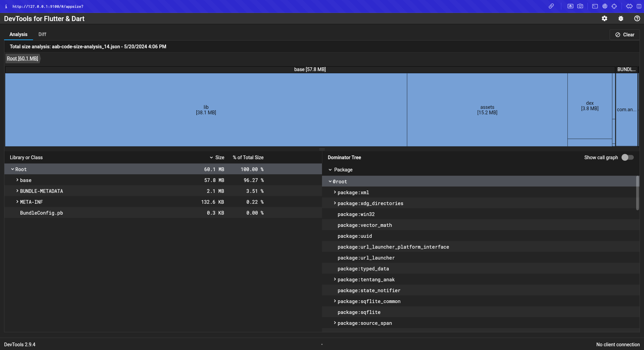Enable the Show call graph switch
Viewport: 644px width, 350px height.
coord(627,157)
